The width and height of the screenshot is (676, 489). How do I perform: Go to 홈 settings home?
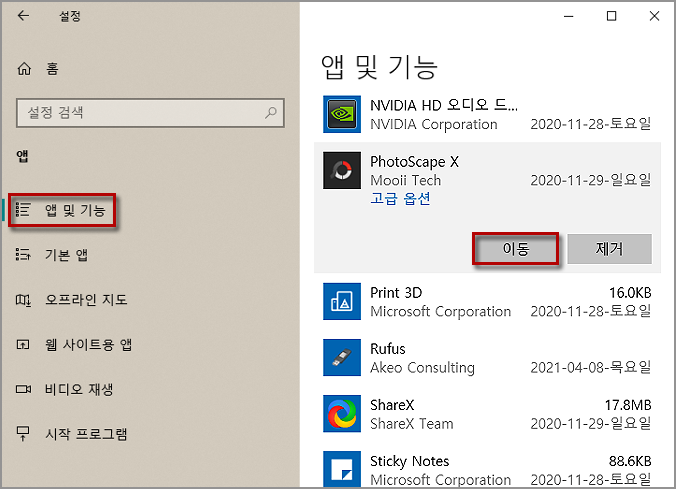[x=52, y=69]
